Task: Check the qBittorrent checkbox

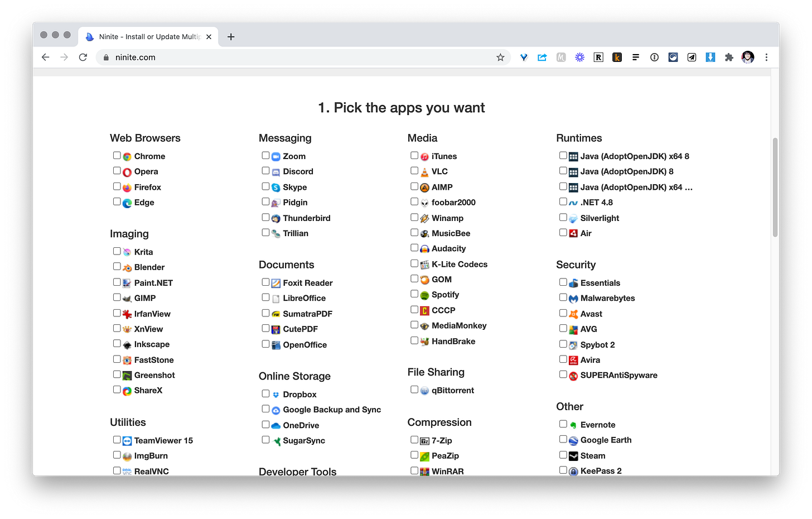Action: coord(414,390)
